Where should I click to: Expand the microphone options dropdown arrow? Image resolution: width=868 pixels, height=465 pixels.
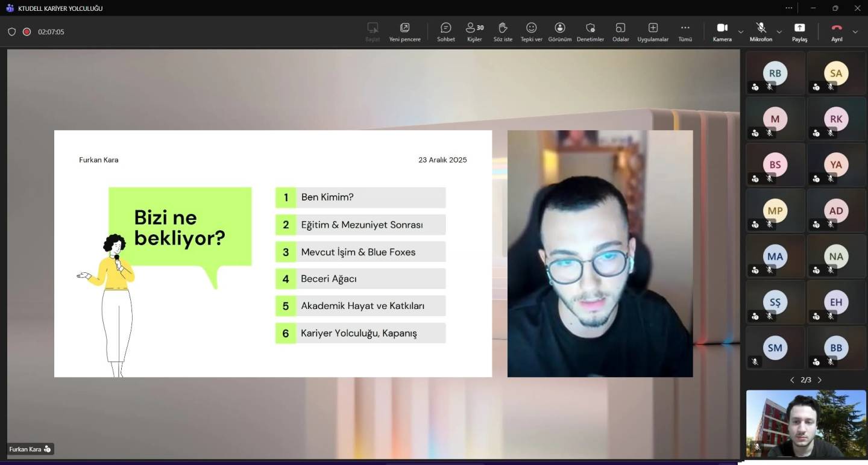[779, 32]
